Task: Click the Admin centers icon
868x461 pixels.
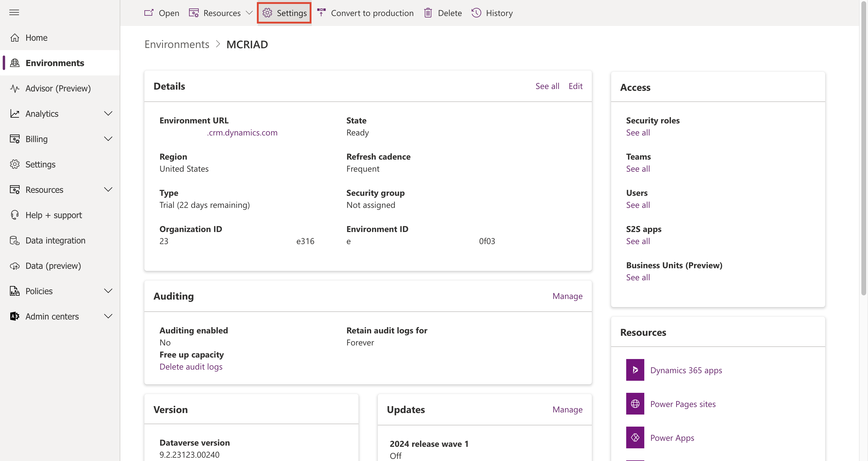Action: point(14,316)
